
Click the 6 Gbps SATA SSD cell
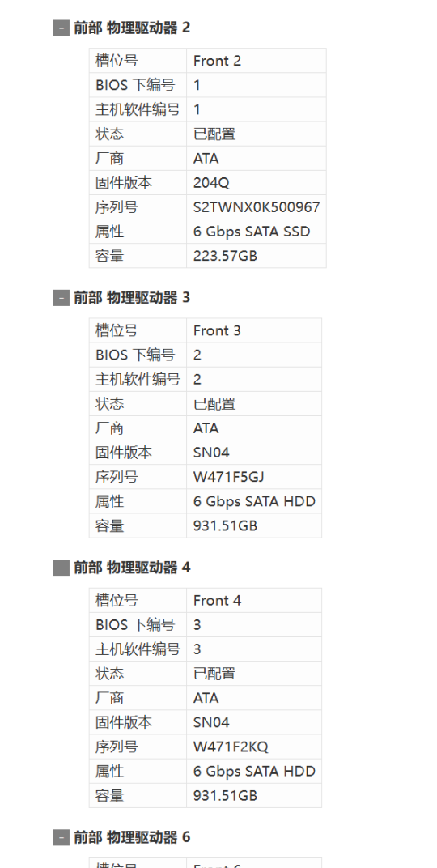coord(256,232)
